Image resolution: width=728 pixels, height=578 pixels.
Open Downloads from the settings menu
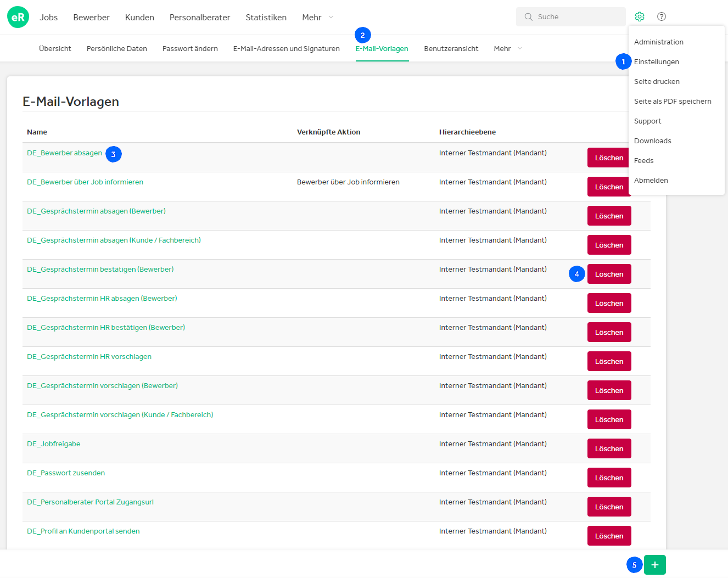pos(653,141)
